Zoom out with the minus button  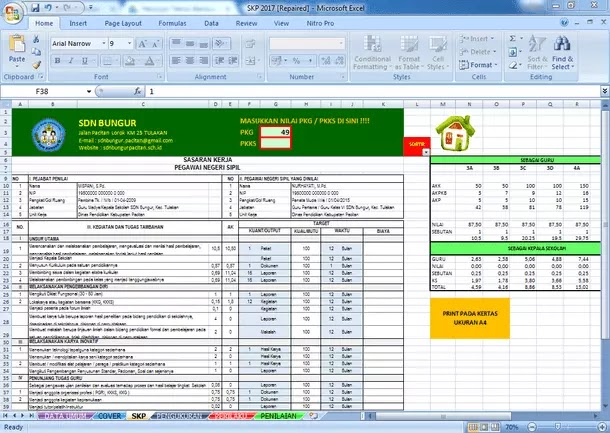(x=532, y=427)
